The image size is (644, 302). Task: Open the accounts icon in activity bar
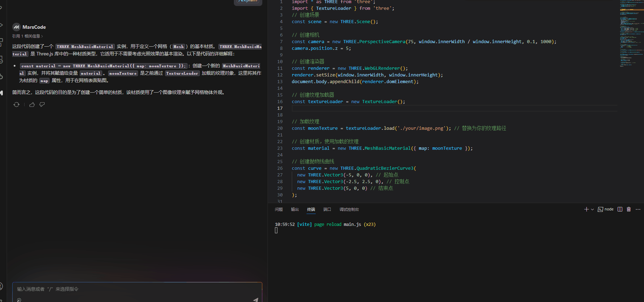coord(1,286)
